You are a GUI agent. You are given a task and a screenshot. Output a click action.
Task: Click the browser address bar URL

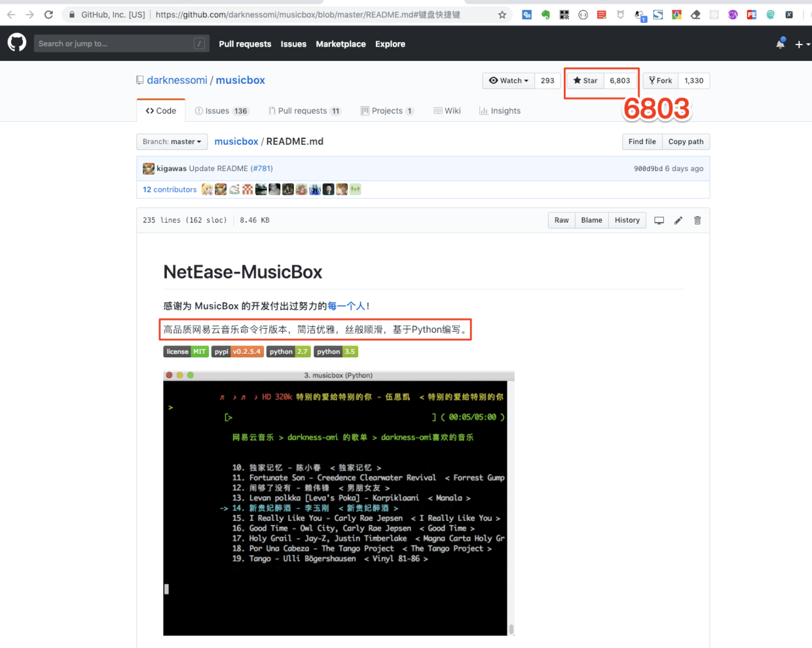pyautogui.click(x=308, y=14)
